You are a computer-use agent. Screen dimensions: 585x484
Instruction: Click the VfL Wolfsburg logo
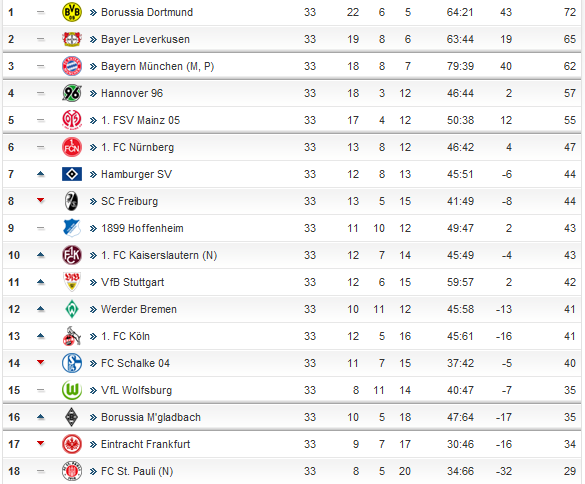[72, 390]
